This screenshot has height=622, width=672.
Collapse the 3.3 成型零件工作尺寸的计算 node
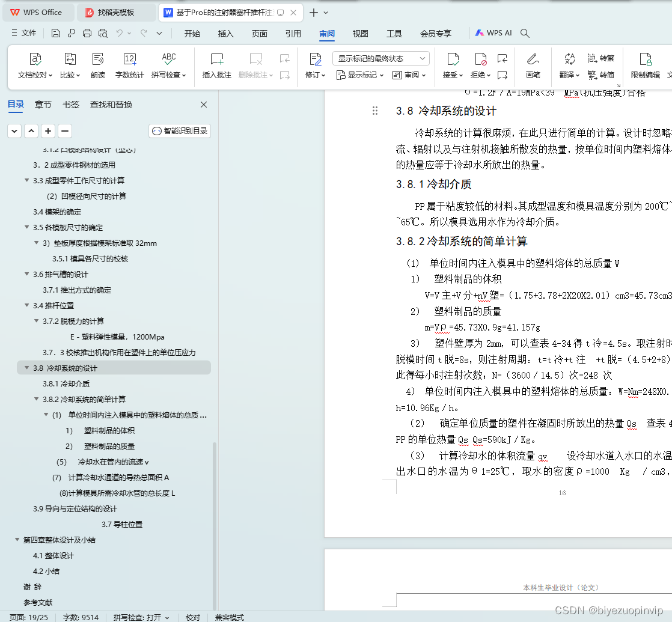27,180
